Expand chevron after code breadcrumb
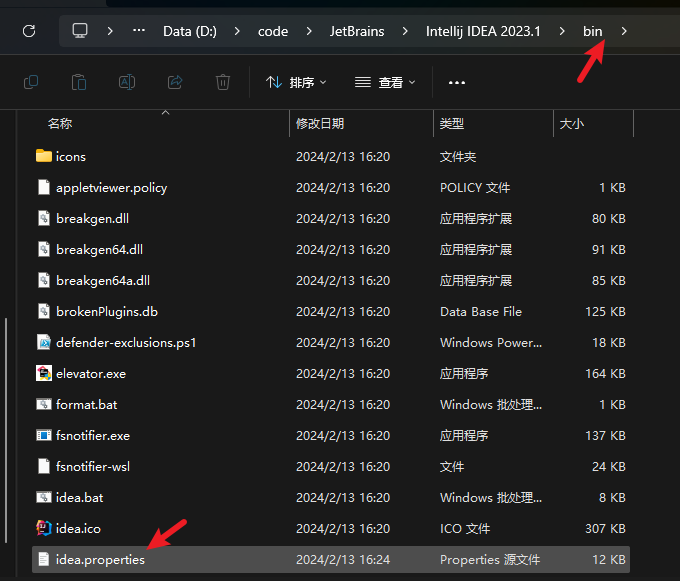Image resolution: width=680 pixels, height=581 pixels. (x=309, y=31)
